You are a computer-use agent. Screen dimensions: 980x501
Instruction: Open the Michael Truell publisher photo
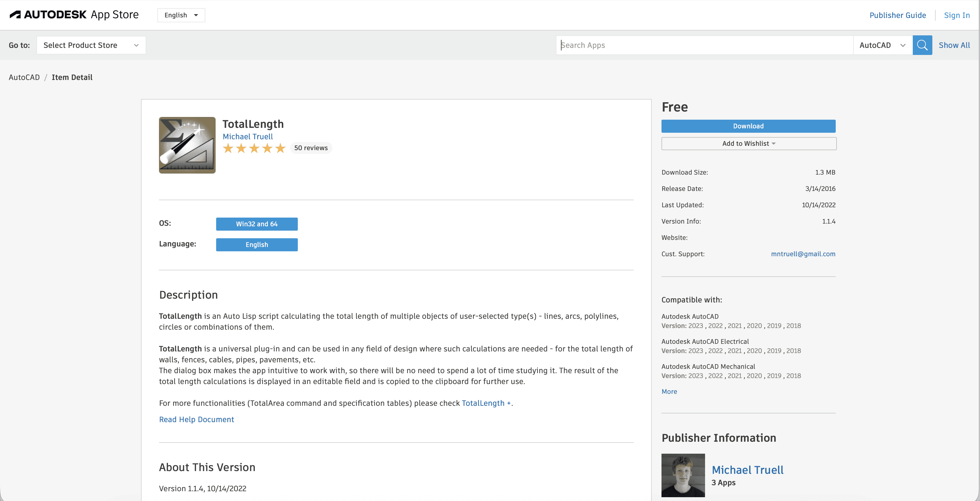pyautogui.click(x=683, y=475)
